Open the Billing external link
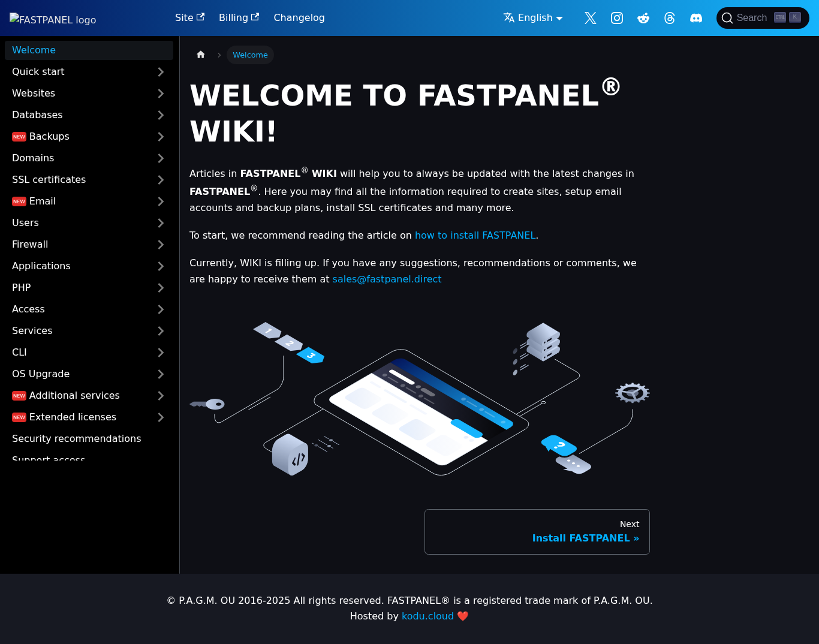The image size is (819, 644). 239,18
